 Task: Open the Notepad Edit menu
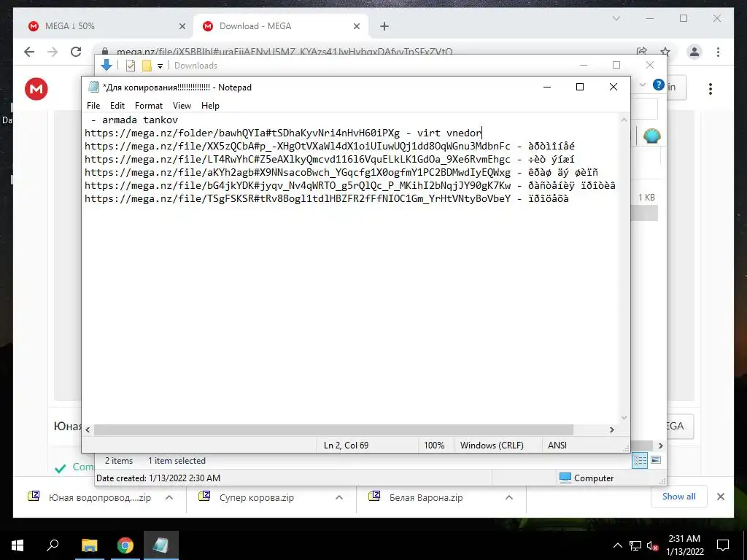(117, 106)
